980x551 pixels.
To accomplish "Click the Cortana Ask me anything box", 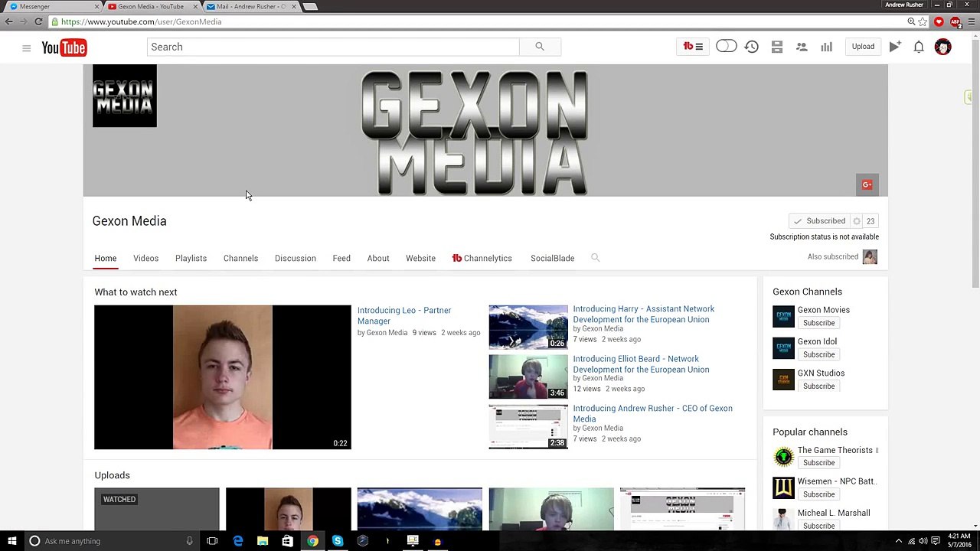I will click(x=111, y=541).
